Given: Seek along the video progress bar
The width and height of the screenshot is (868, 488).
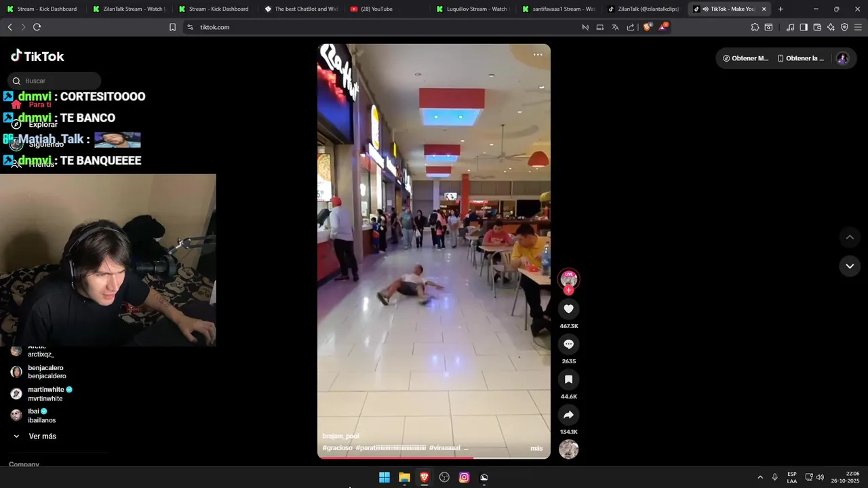Looking at the screenshot, I should 434,457.
